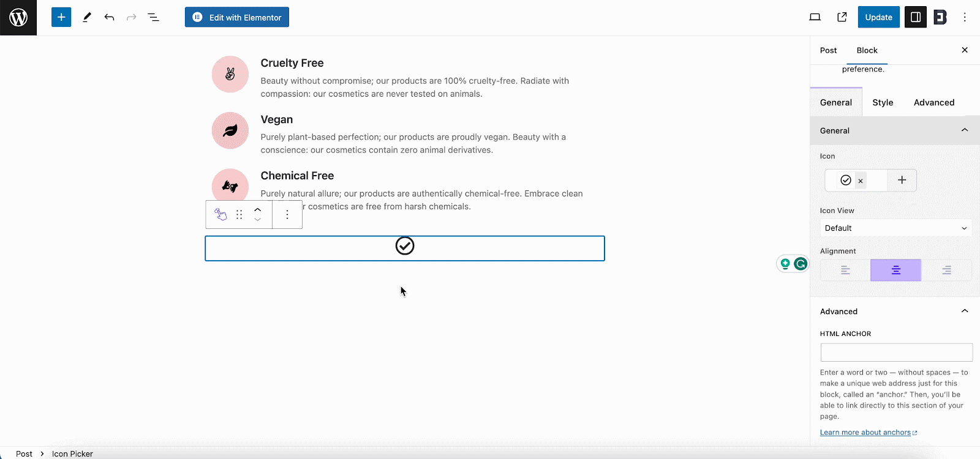
Task: Align the icon to the right
Action: 946,270
